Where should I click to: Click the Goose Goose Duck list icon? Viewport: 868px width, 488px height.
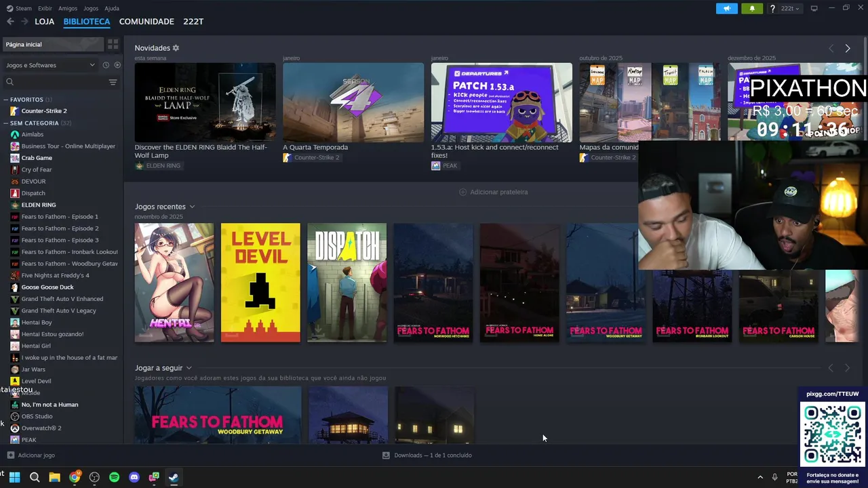click(x=15, y=287)
